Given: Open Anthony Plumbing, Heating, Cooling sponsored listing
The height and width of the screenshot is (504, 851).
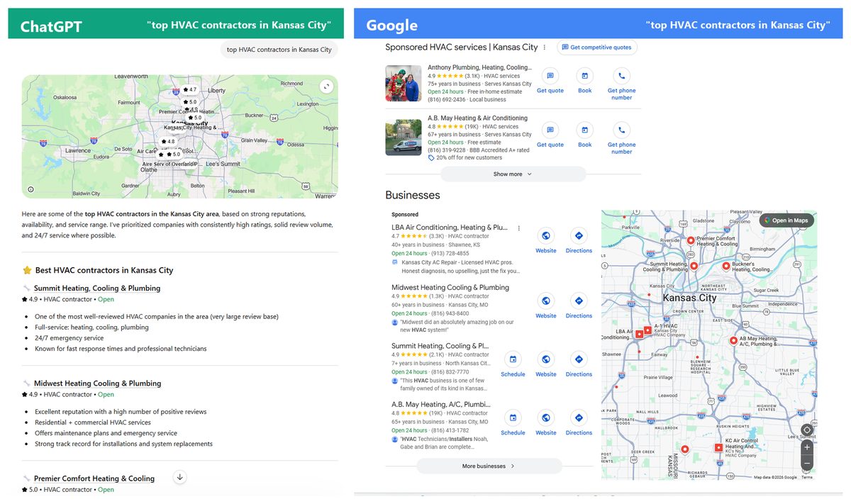Looking at the screenshot, I should 479,67.
